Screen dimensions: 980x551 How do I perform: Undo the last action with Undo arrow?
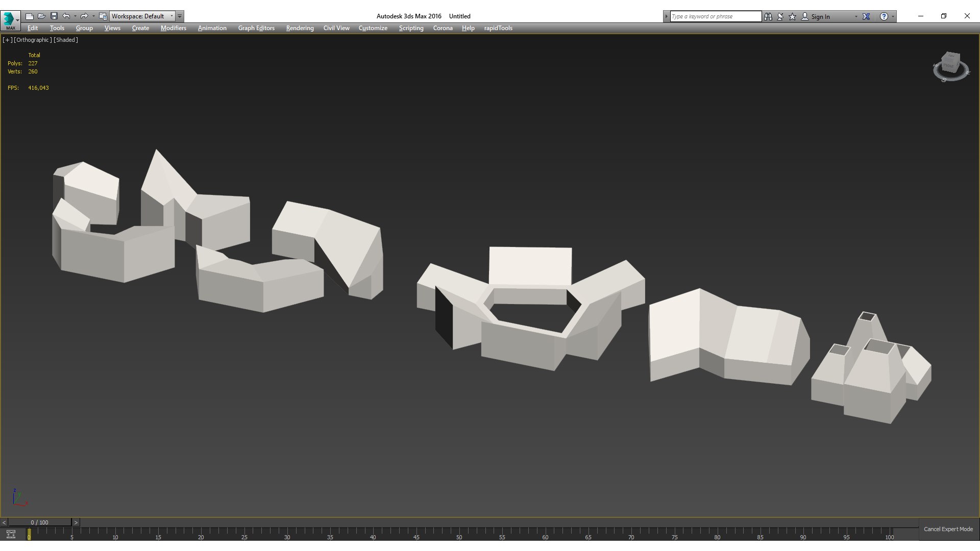pyautogui.click(x=66, y=16)
